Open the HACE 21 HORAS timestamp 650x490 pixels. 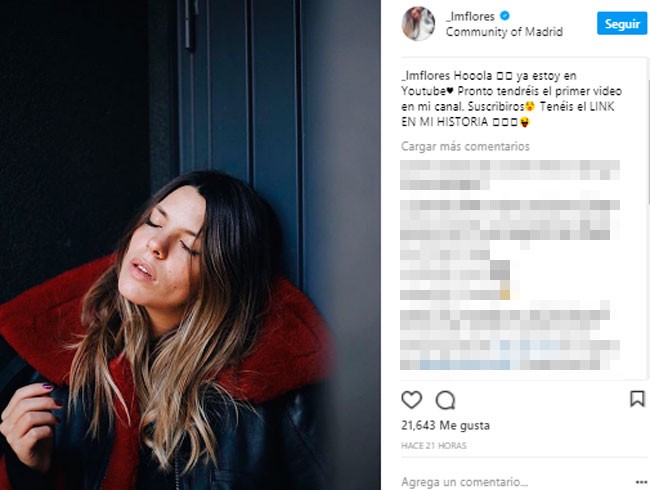pos(434,446)
